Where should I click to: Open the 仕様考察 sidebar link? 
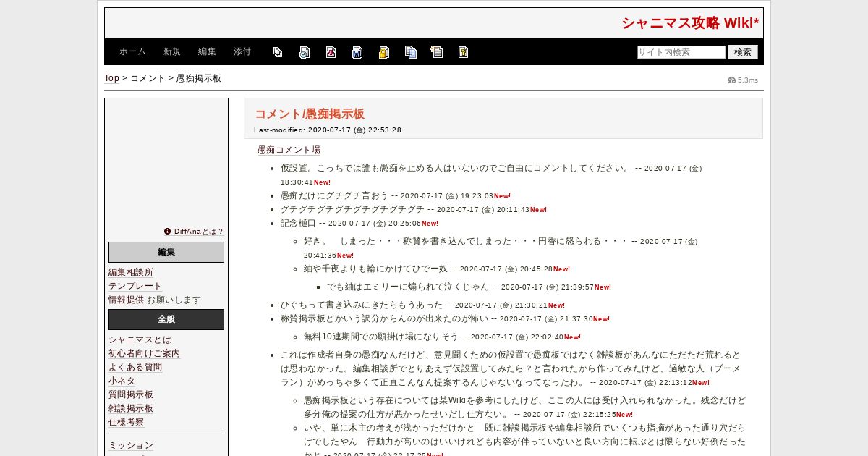point(126,423)
